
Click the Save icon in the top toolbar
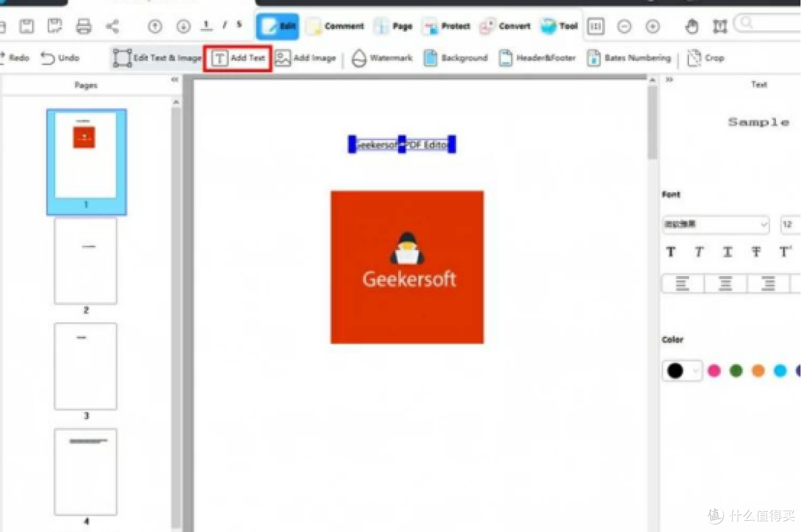pyautogui.click(x=27, y=26)
